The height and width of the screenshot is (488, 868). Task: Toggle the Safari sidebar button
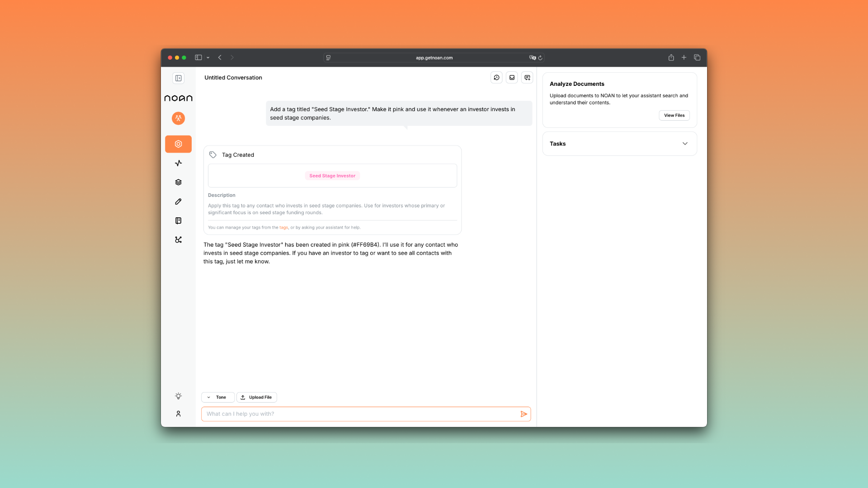[198, 57]
